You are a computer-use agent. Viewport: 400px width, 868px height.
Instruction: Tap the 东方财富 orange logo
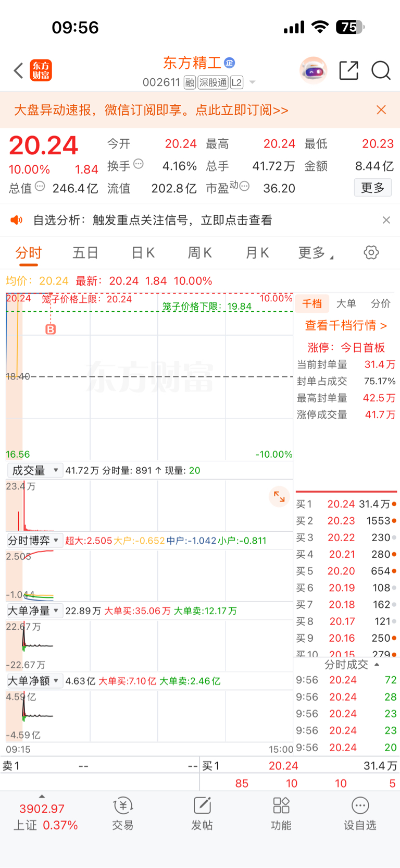(x=41, y=70)
